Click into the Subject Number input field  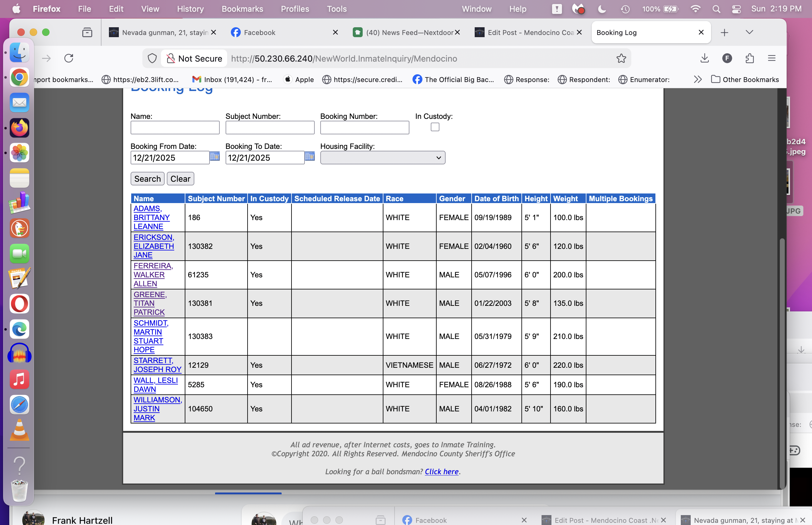click(x=270, y=128)
